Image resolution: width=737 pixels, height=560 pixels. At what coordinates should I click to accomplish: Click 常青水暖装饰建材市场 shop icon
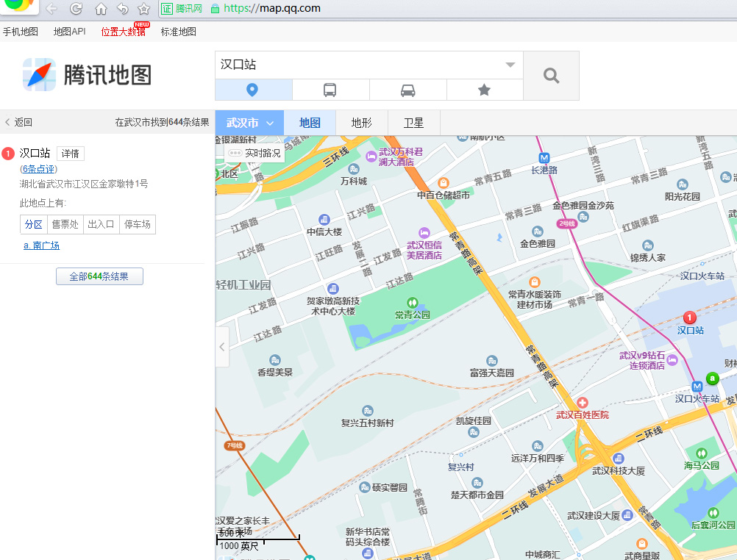click(535, 282)
